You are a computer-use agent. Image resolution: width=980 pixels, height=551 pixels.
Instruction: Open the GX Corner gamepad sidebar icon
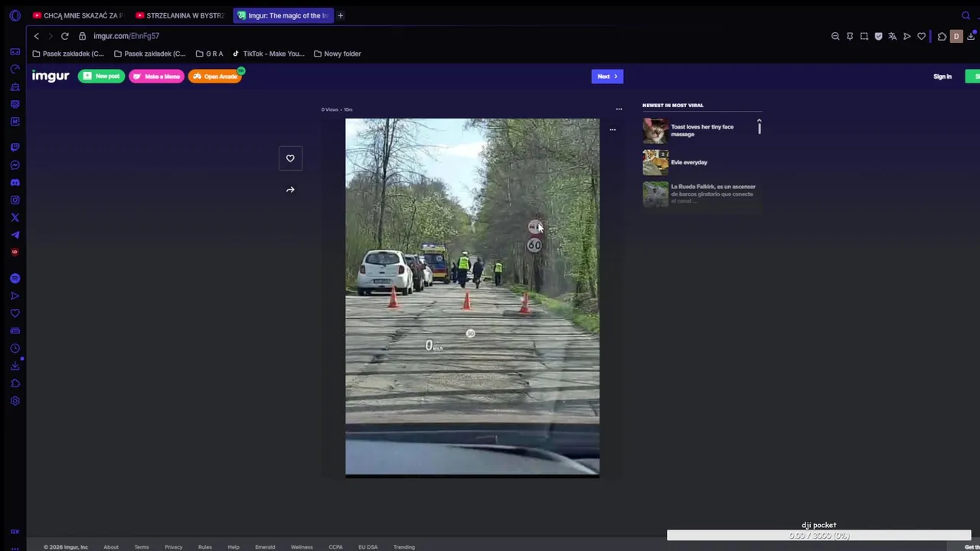pyautogui.click(x=15, y=51)
